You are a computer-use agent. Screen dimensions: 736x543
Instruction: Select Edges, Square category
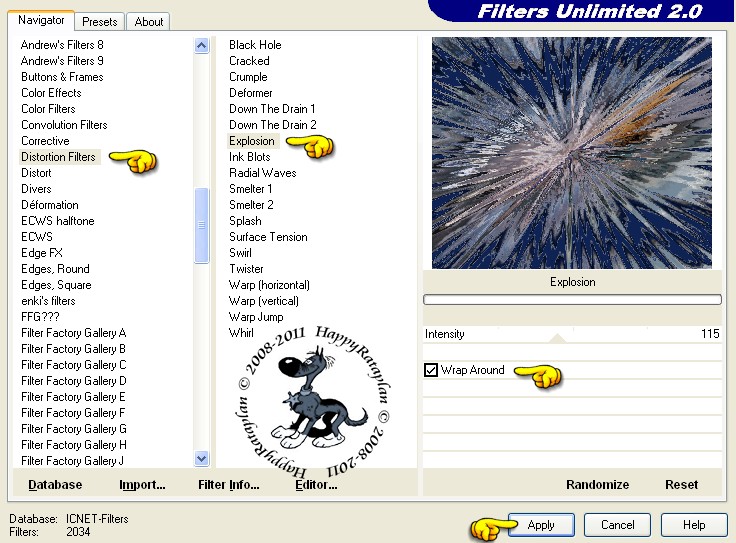click(56, 285)
